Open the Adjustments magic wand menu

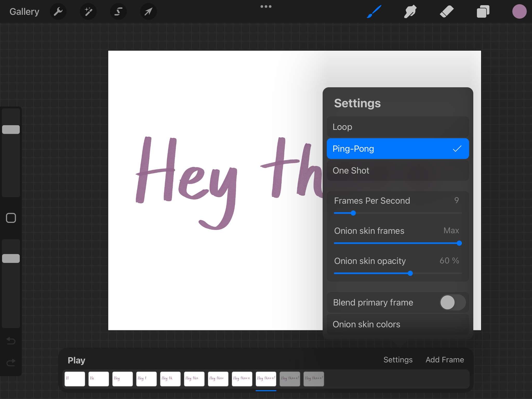(x=88, y=11)
